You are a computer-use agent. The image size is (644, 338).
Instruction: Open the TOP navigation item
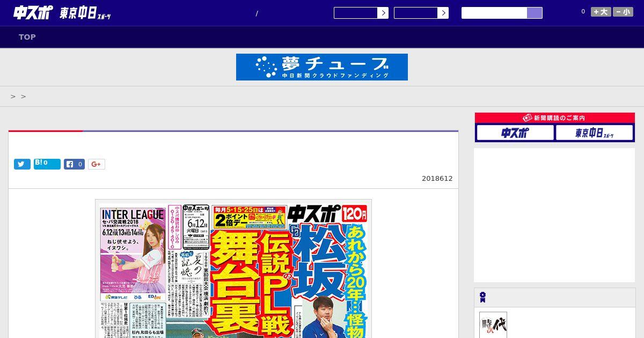[27, 37]
